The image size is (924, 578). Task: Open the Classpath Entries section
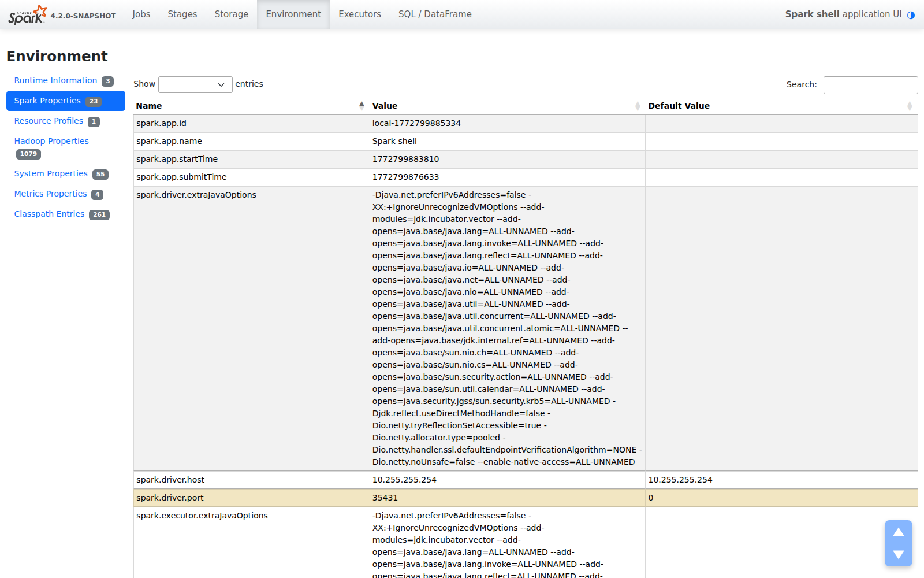(49, 214)
